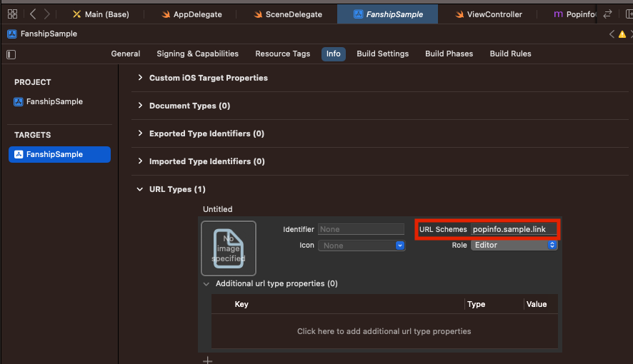
Task: Open the AppDelegate tab
Action: 191,14
